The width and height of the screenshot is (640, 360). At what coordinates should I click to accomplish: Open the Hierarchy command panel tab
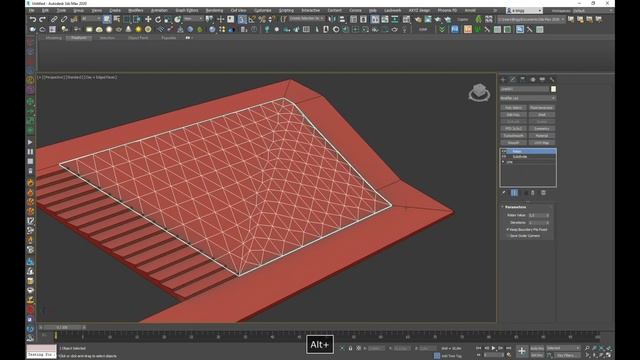tap(523, 80)
